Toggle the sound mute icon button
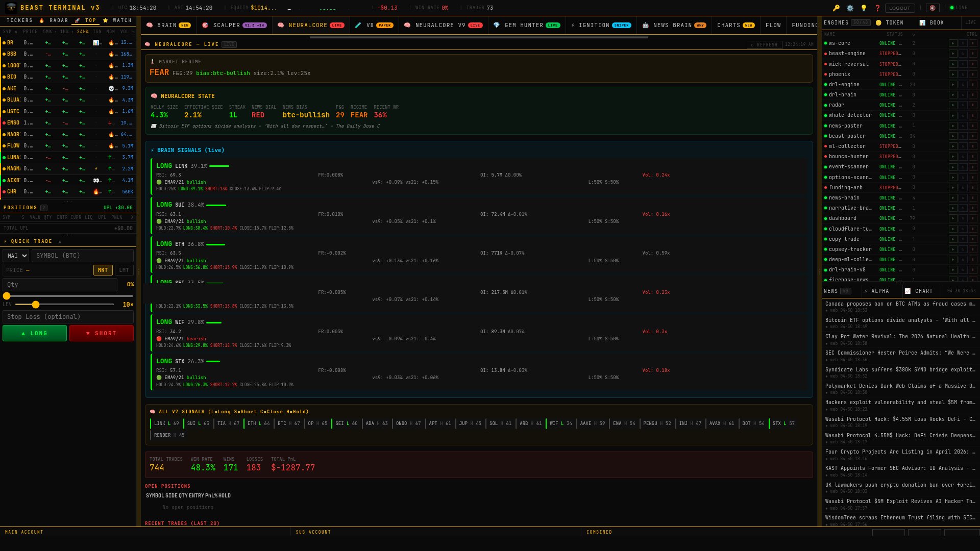980x551 pixels. [x=933, y=8]
